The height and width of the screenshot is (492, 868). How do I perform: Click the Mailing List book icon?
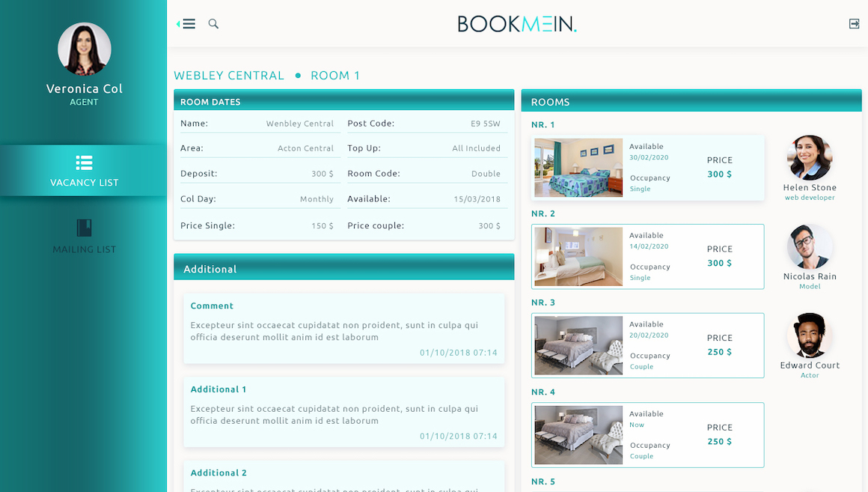pos(84,228)
